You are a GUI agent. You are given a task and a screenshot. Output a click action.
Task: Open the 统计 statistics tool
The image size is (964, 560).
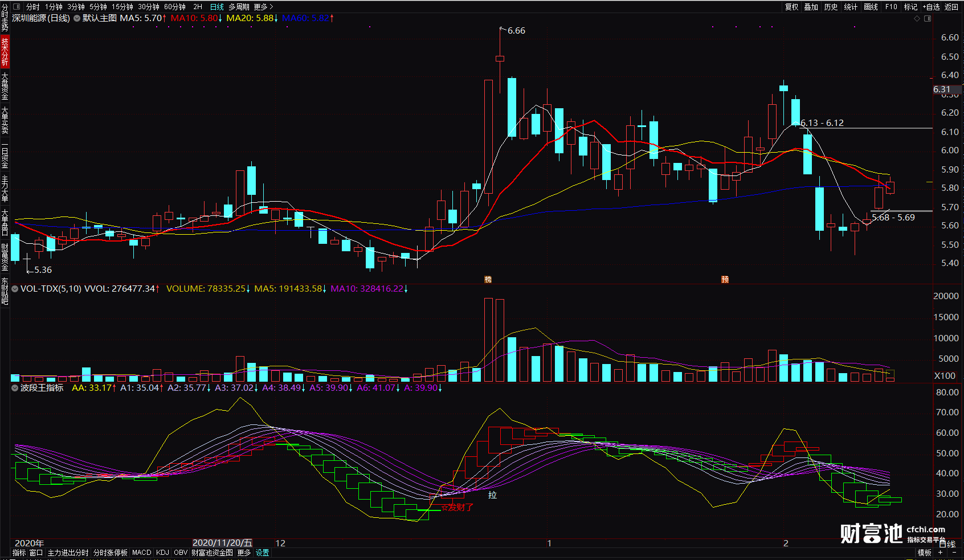[851, 7]
